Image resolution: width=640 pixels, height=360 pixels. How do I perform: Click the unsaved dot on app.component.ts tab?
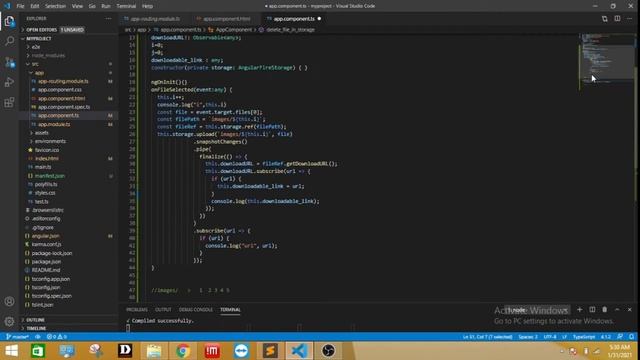point(319,19)
